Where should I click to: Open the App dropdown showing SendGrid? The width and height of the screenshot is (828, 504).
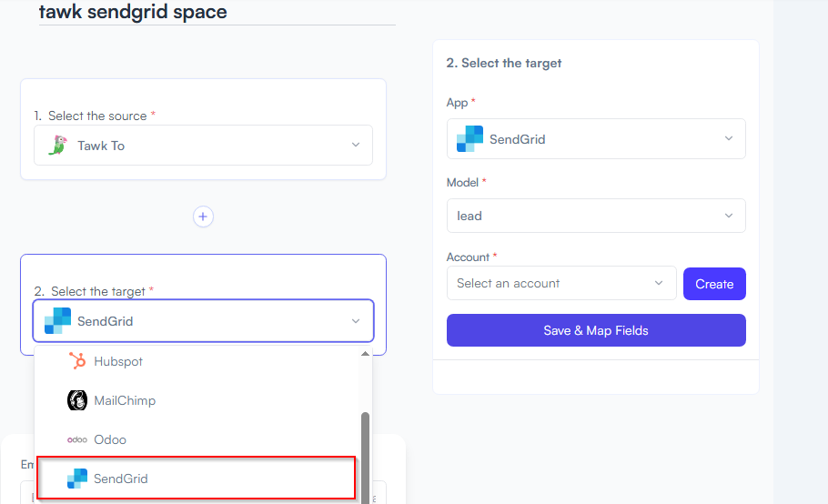tap(596, 139)
